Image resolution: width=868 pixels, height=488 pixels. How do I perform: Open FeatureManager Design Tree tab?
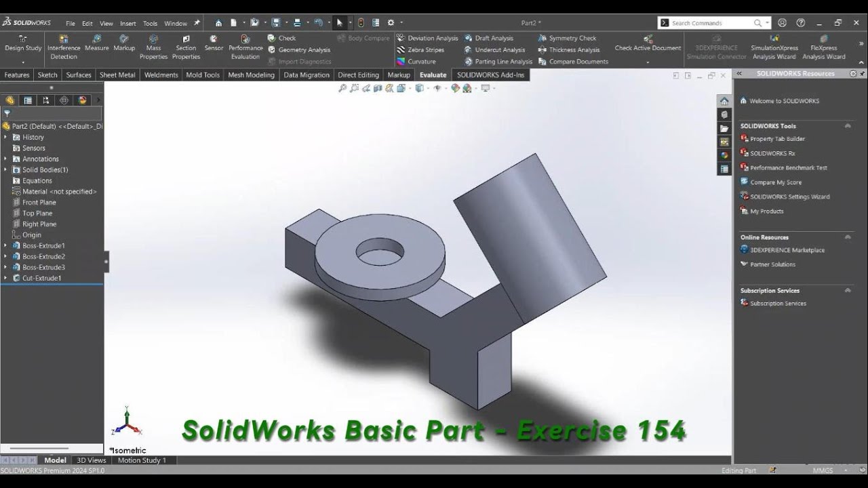pyautogui.click(x=9, y=100)
